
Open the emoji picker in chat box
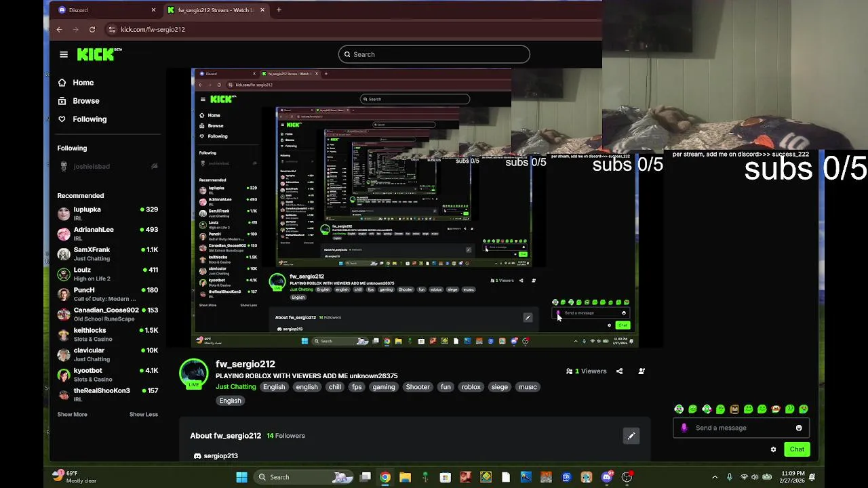pyautogui.click(x=799, y=428)
